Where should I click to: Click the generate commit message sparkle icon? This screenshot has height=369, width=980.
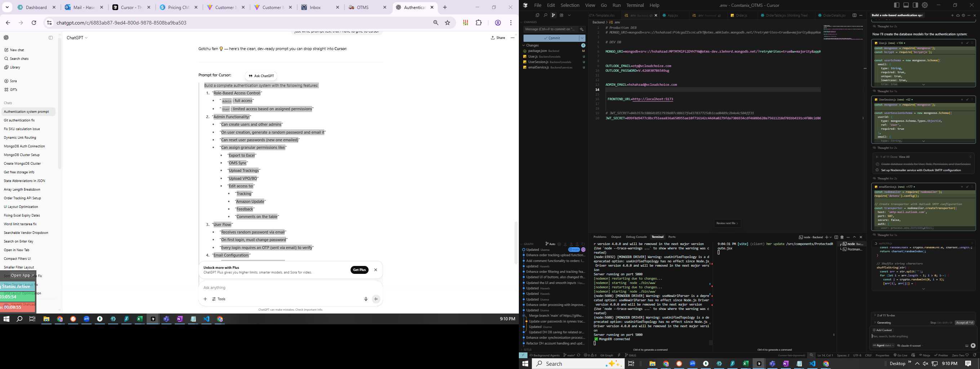point(582,29)
